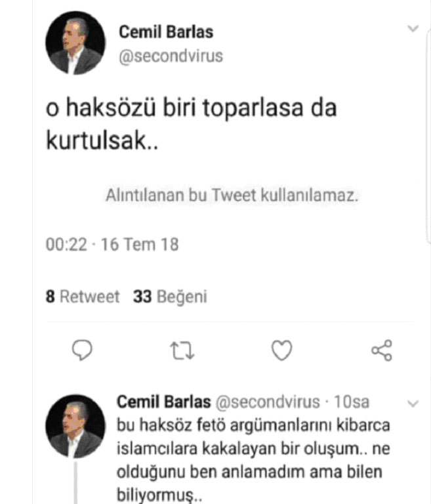Expand the reply tweet's chevron menu
This screenshot has width=431, height=504.
pyautogui.click(x=413, y=403)
